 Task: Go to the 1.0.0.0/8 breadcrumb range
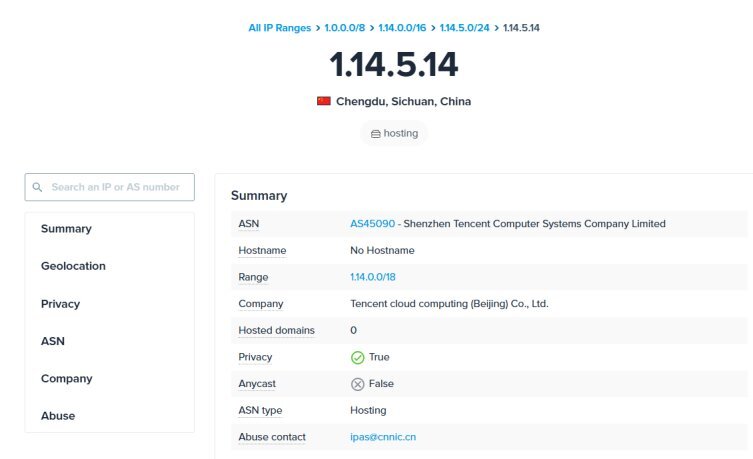pos(345,28)
